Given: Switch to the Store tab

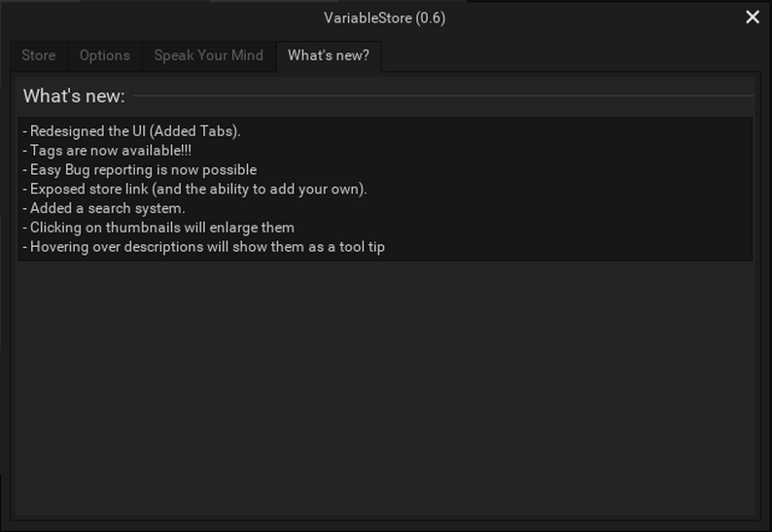Looking at the screenshot, I should (39, 55).
